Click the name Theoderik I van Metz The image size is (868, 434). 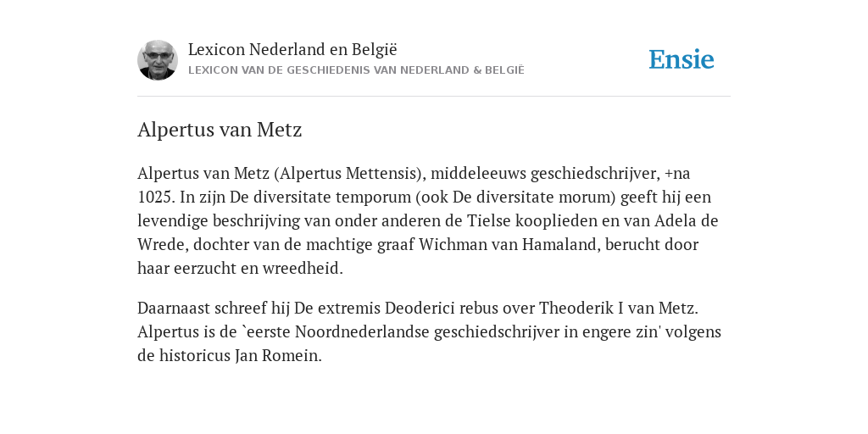617,308
